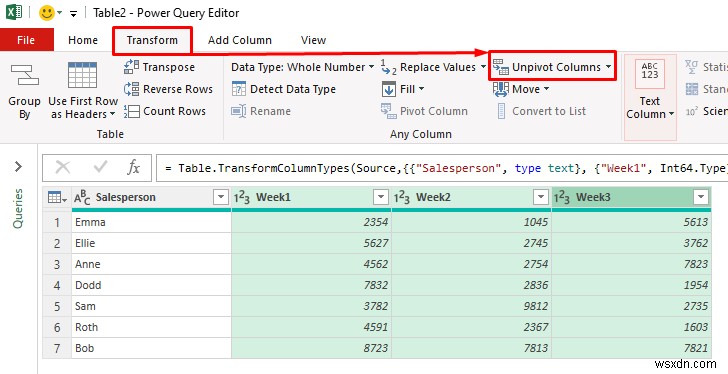Click the cell containing Bob

(151, 348)
